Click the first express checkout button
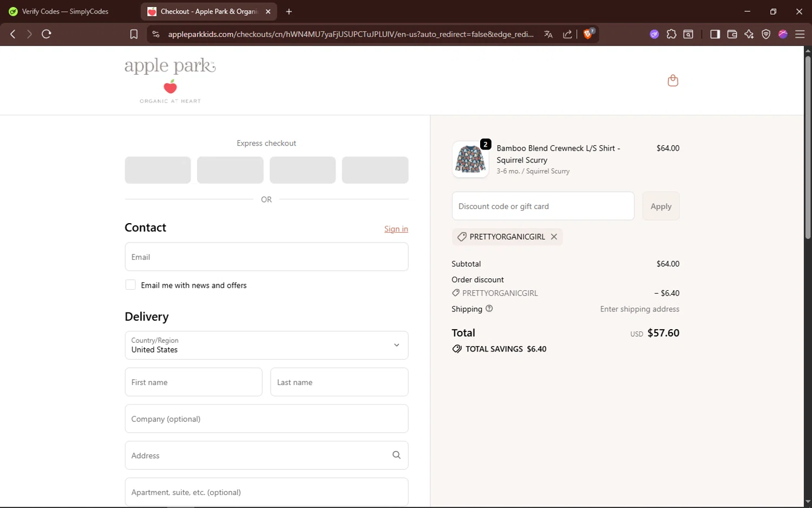This screenshot has width=812, height=508. coord(158,170)
